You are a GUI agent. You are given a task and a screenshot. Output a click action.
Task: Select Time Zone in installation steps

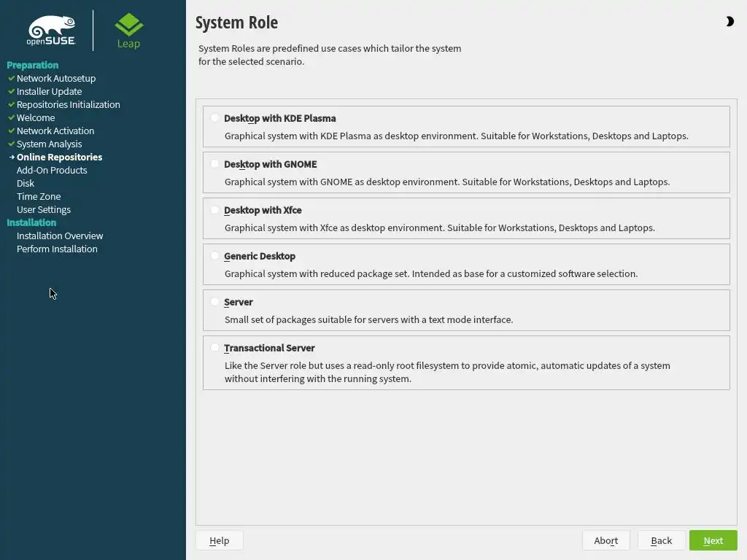pos(39,196)
